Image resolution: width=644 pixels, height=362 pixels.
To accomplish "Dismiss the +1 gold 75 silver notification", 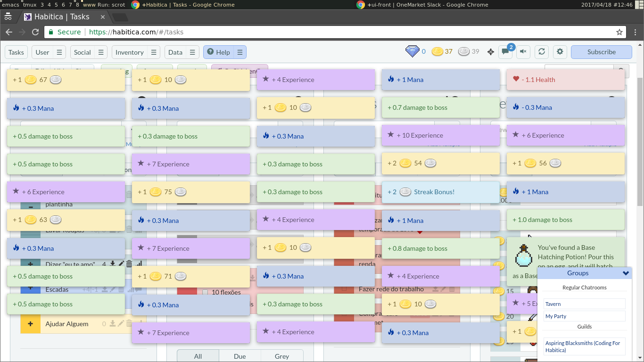I will coord(190,192).
